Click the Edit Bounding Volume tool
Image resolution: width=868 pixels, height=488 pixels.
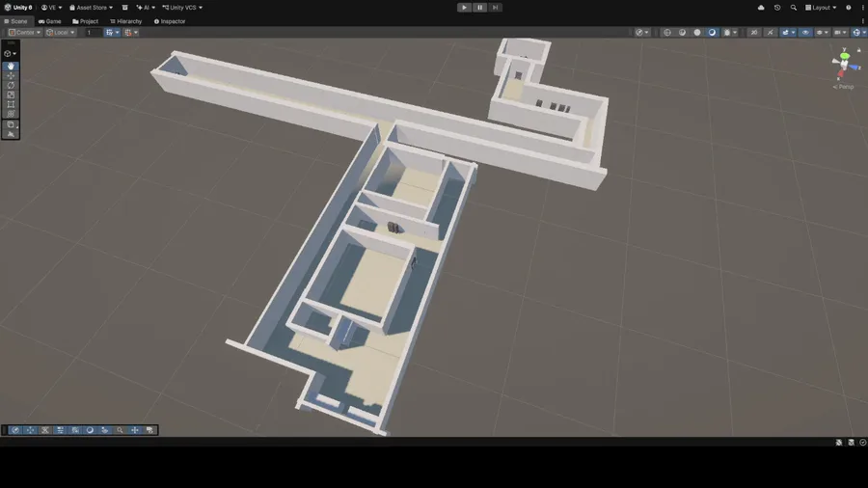(x=11, y=125)
